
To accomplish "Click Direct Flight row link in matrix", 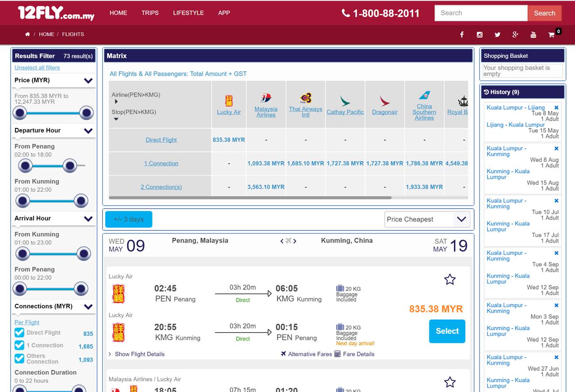I will tap(161, 140).
